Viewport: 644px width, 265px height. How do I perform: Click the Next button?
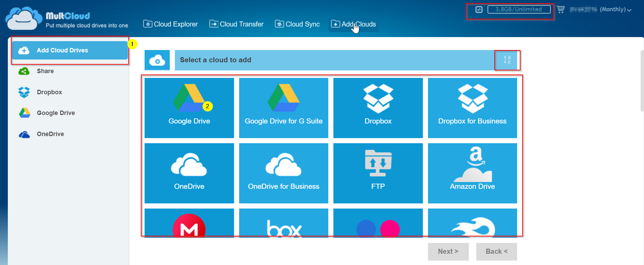tap(448, 251)
